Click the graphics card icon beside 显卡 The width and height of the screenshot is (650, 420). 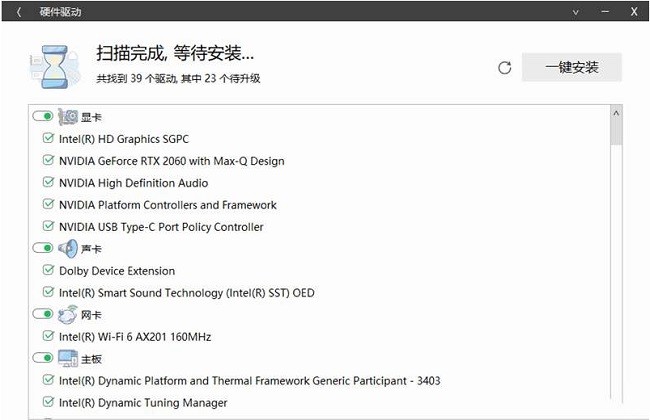click(x=68, y=117)
